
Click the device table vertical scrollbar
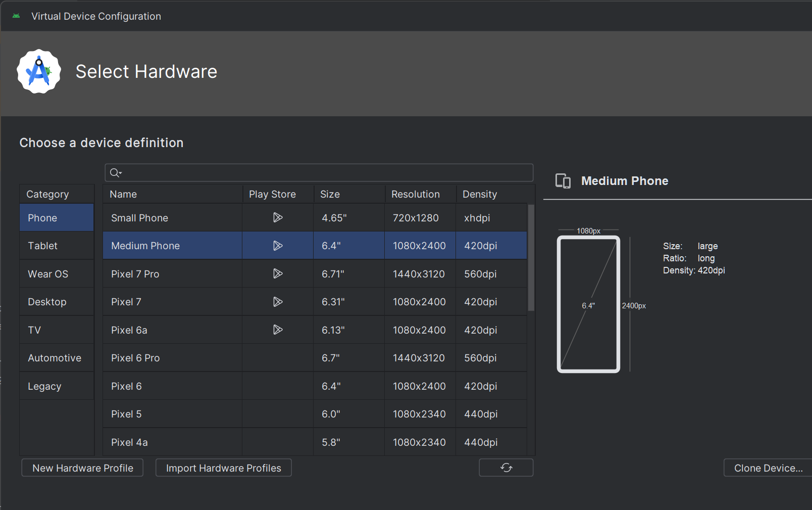pos(531,257)
